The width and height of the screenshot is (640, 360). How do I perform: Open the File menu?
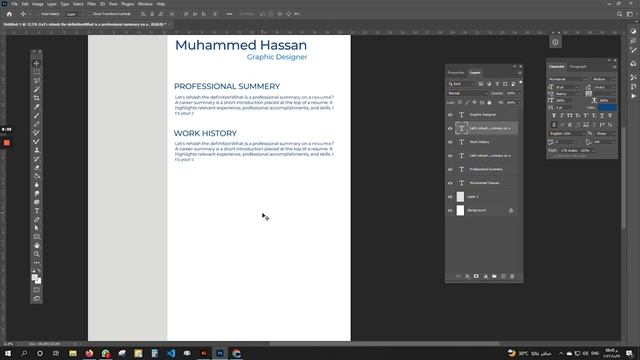(15, 4)
